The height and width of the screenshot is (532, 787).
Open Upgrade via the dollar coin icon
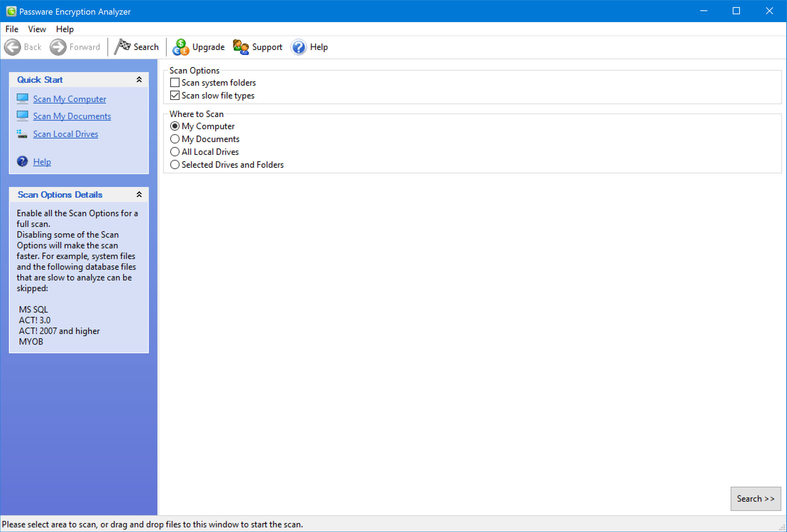click(180, 47)
